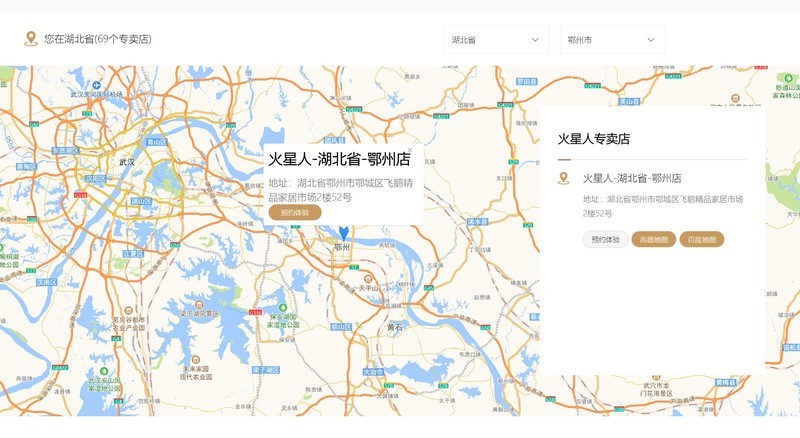Click the 天平山 landmark icon
800x438 pixels.
[368, 279]
